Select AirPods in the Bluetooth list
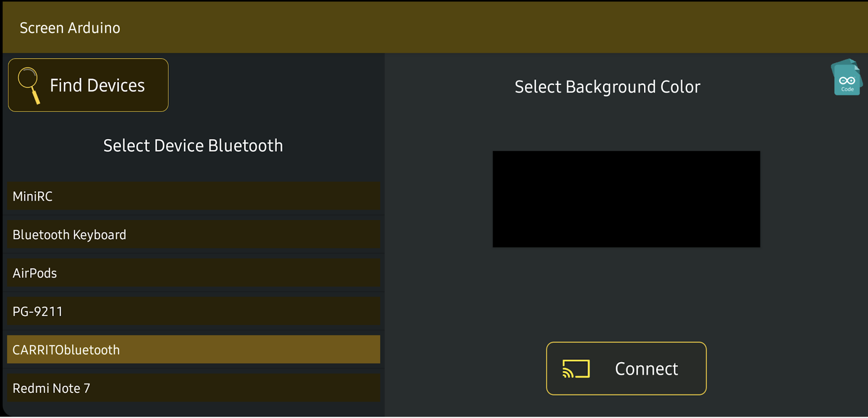This screenshot has height=418, width=868. coord(193,273)
